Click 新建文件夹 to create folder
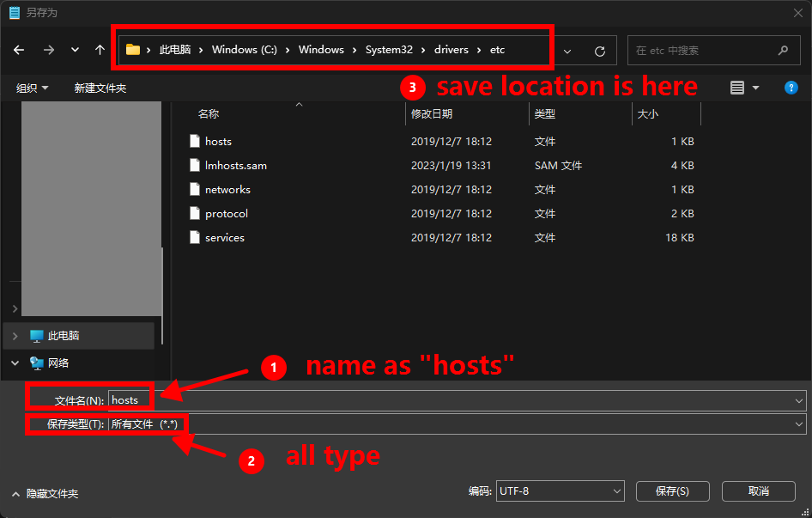Image resolution: width=812 pixels, height=518 pixels. point(100,88)
